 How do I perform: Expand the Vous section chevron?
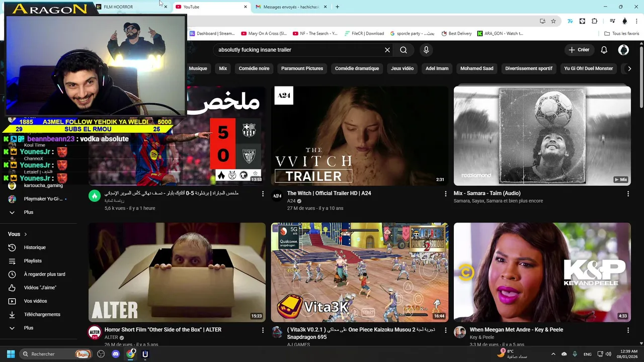pyautogui.click(x=25, y=234)
